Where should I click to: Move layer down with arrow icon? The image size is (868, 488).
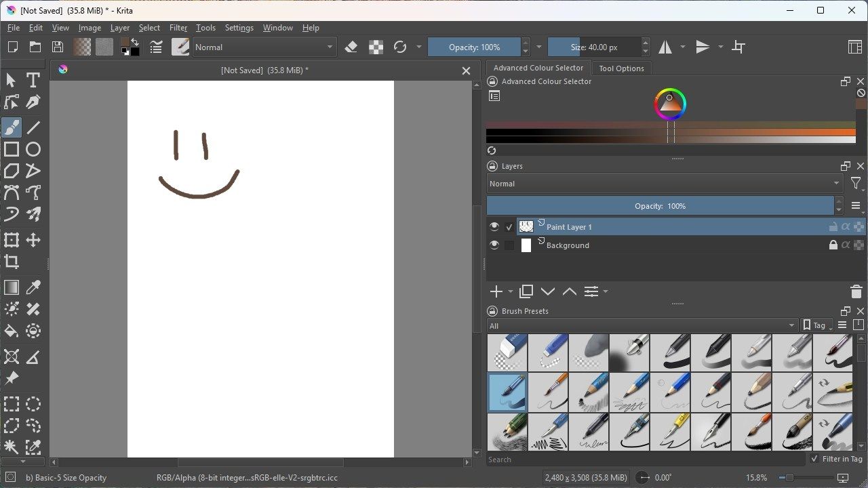click(548, 291)
